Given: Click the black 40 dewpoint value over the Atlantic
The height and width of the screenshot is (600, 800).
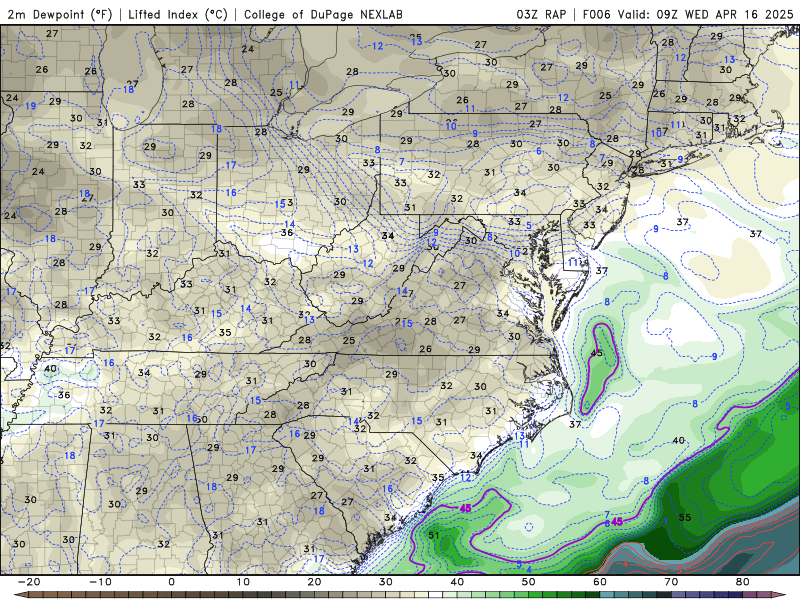Looking at the screenshot, I should point(678,440).
